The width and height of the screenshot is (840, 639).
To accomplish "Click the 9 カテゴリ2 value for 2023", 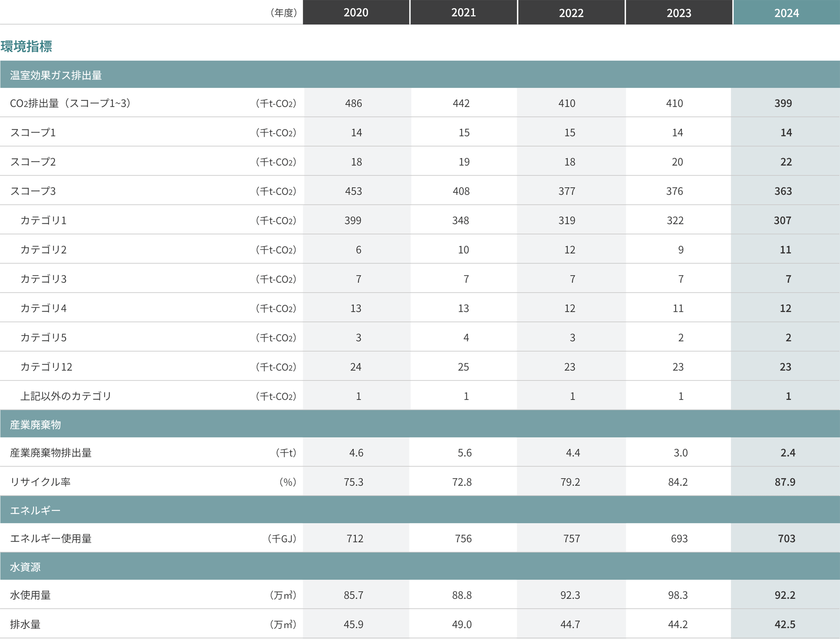I will tap(681, 250).
